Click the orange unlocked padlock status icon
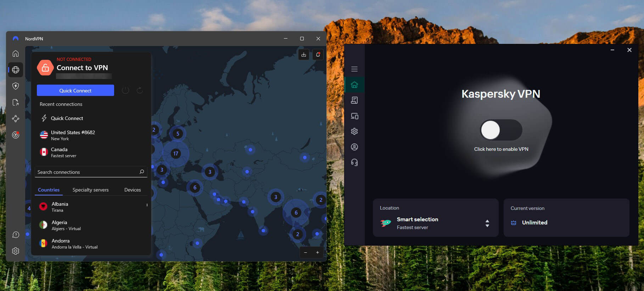Screen dimensions: 644x291 coord(45,68)
